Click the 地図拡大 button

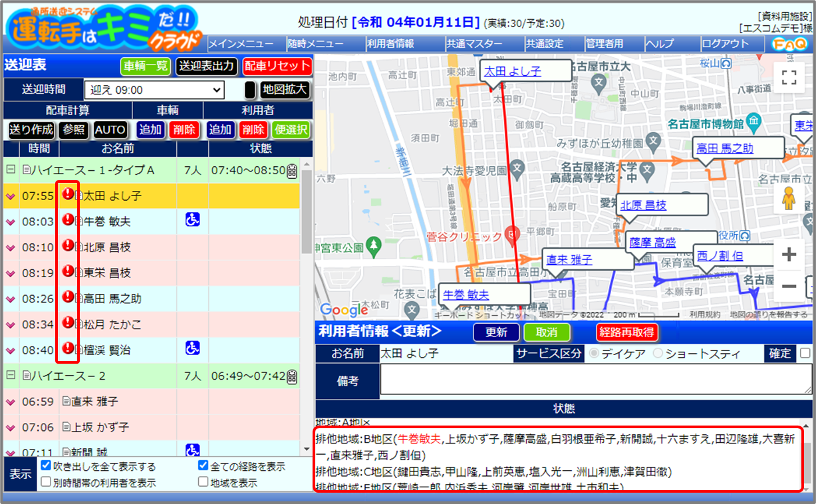(x=285, y=90)
